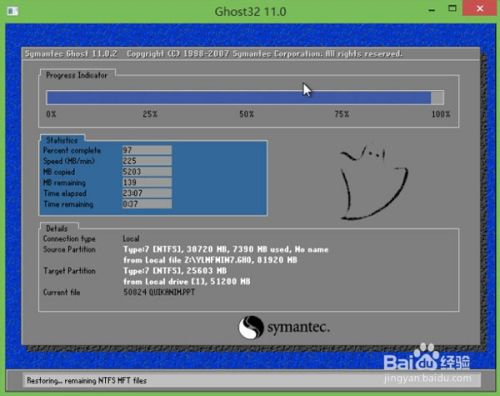Image resolution: width=500 pixels, height=396 pixels.
Task: Click the MB copied value 5203
Action: 147,171
